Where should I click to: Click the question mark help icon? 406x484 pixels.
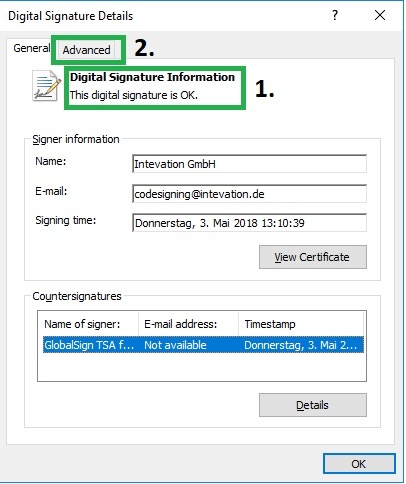335,15
